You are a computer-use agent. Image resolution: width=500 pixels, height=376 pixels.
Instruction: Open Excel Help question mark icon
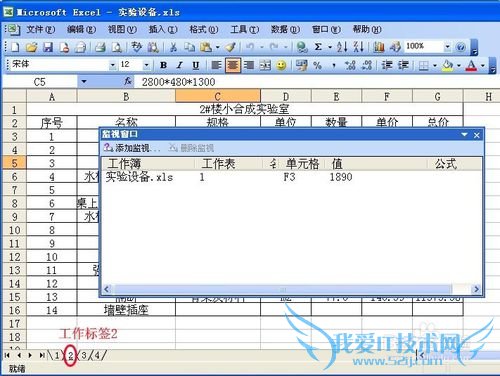tap(461, 47)
